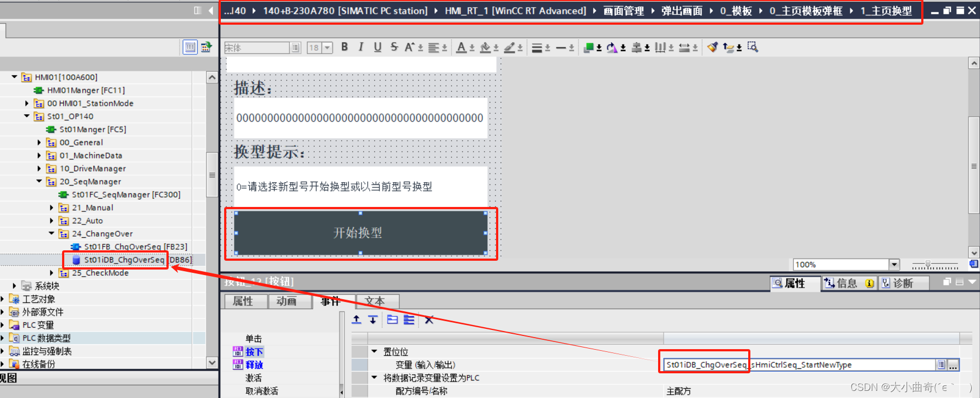Image resolution: width=980 pixels, height=398 pixels.
Task: Click the font color icon
Action: pyautogui.click(x=461, y=47)
